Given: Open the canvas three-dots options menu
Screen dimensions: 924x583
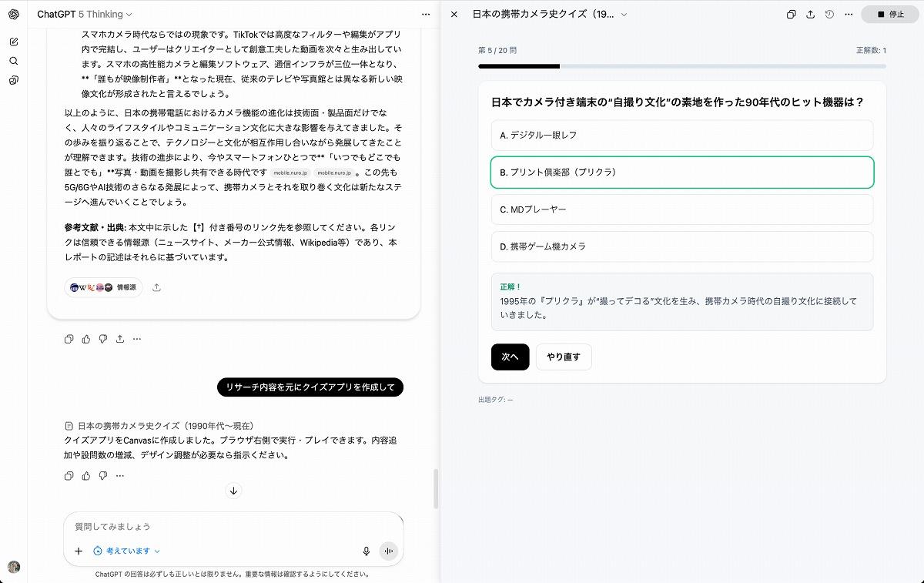Looking at the screenshot, I should [849, 14].
